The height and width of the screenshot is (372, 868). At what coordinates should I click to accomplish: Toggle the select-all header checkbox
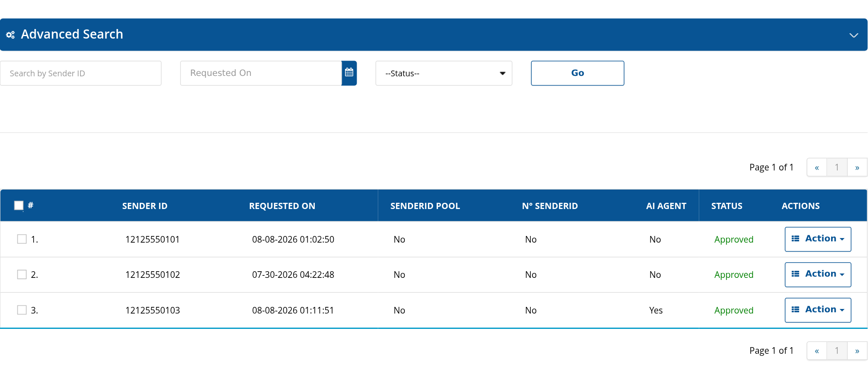tap(19, 205)
